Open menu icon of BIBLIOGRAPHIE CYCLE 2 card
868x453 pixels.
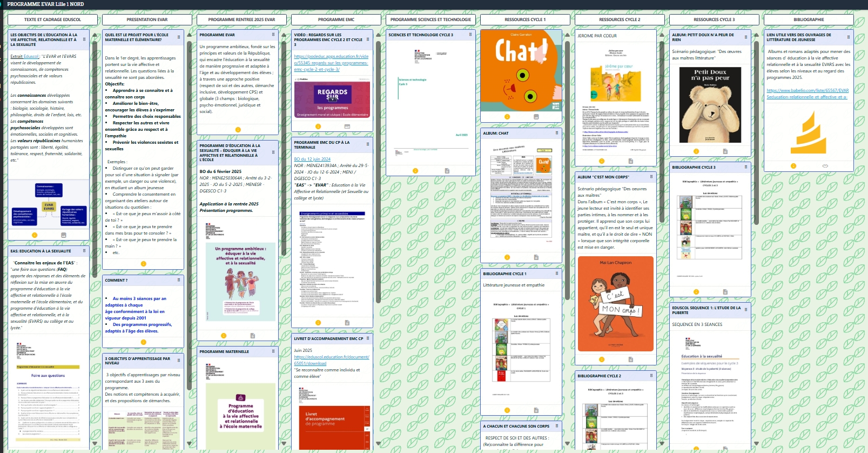point(651,376)
